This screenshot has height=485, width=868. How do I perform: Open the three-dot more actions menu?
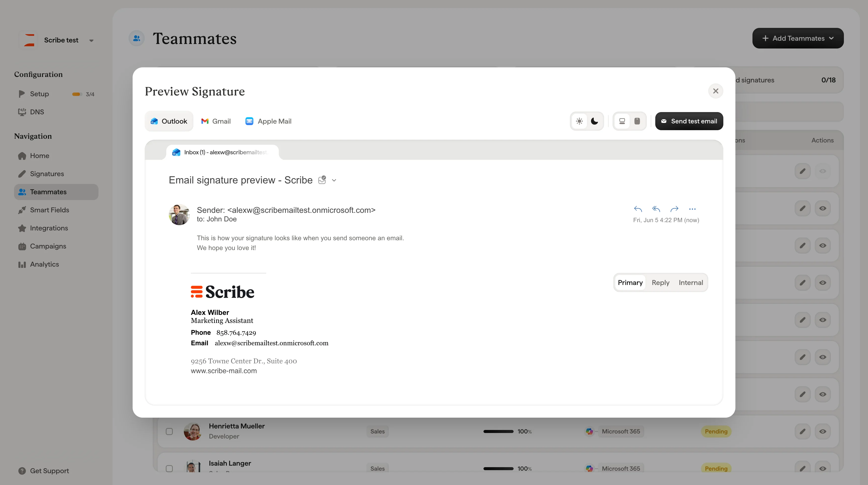point(692,209)
